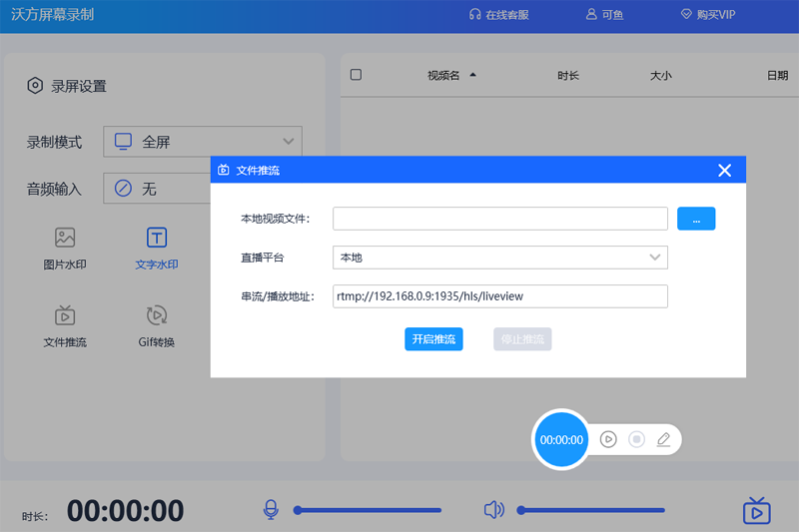Open the file streaming tool

[65, 317]
